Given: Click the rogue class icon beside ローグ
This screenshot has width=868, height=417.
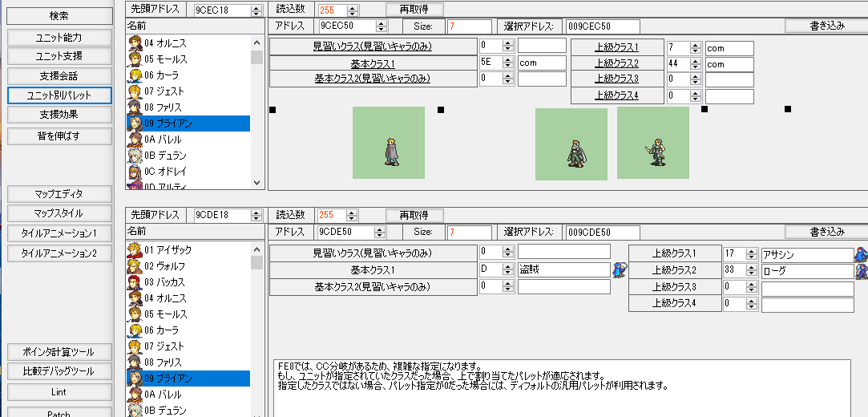Looking at the screenshot, I should (x=861, y=271).
